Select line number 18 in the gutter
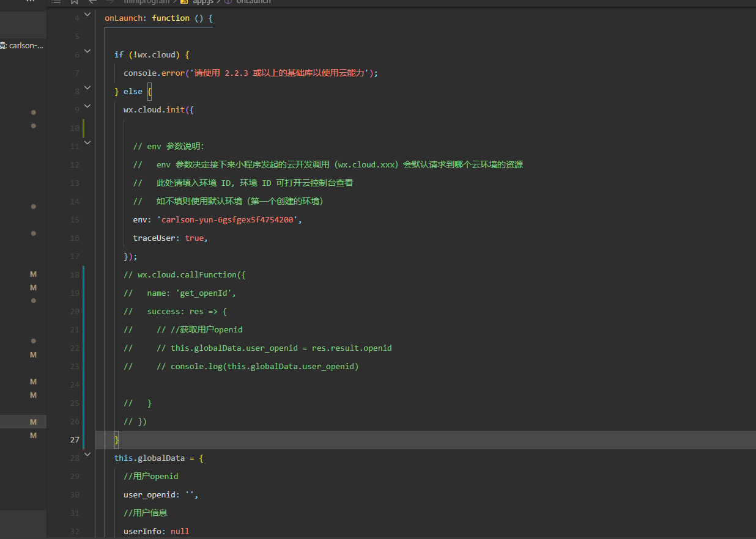The image size is (756, 539). click(x=75, y=275)
